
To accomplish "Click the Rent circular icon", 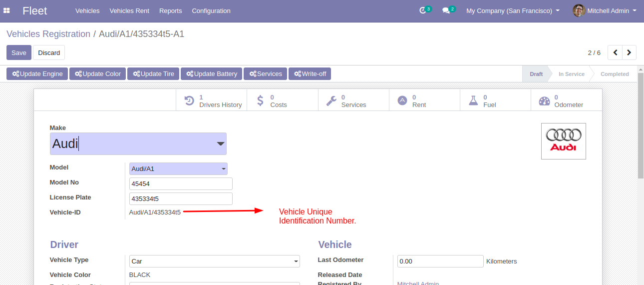I will click(x=402, y=101).
